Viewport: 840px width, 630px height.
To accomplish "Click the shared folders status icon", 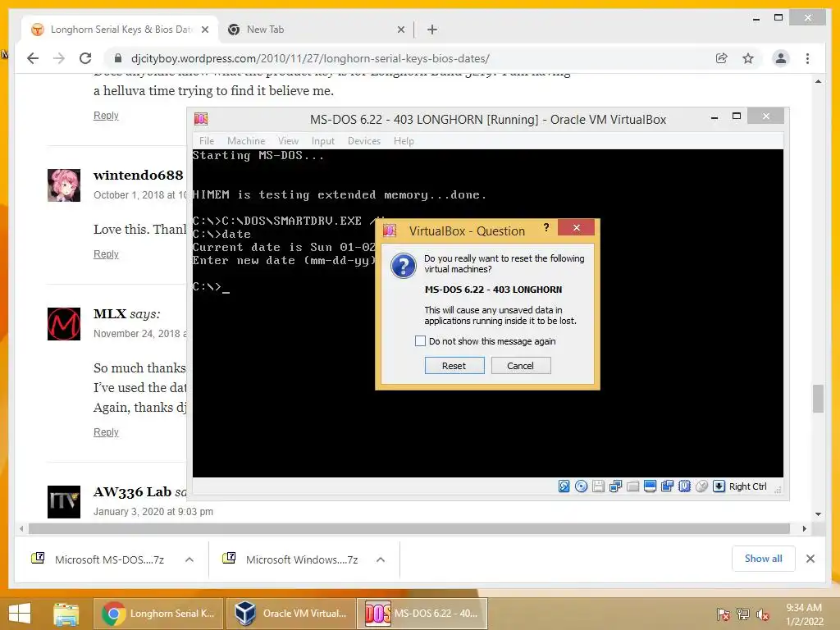I will pos(632,486).
